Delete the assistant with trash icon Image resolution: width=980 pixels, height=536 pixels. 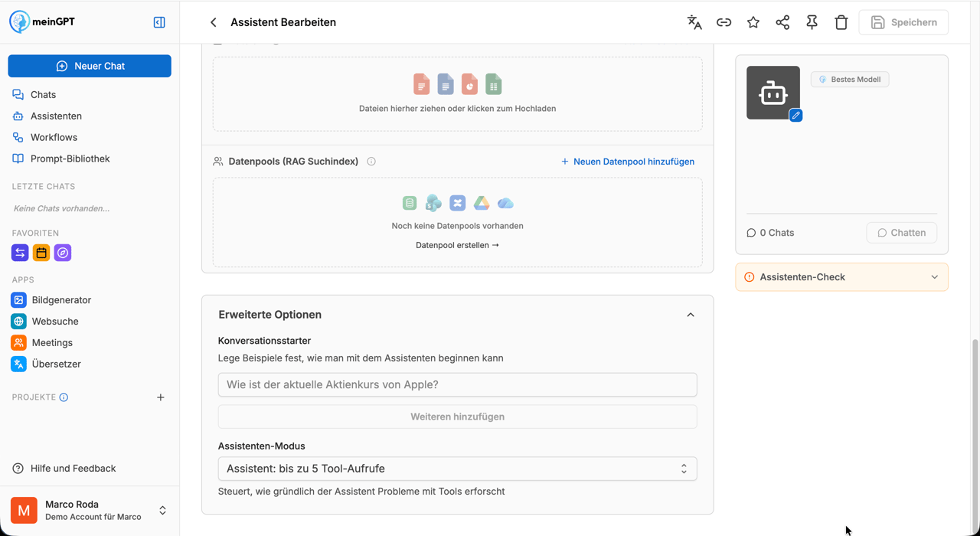click(x=841, y=22)
